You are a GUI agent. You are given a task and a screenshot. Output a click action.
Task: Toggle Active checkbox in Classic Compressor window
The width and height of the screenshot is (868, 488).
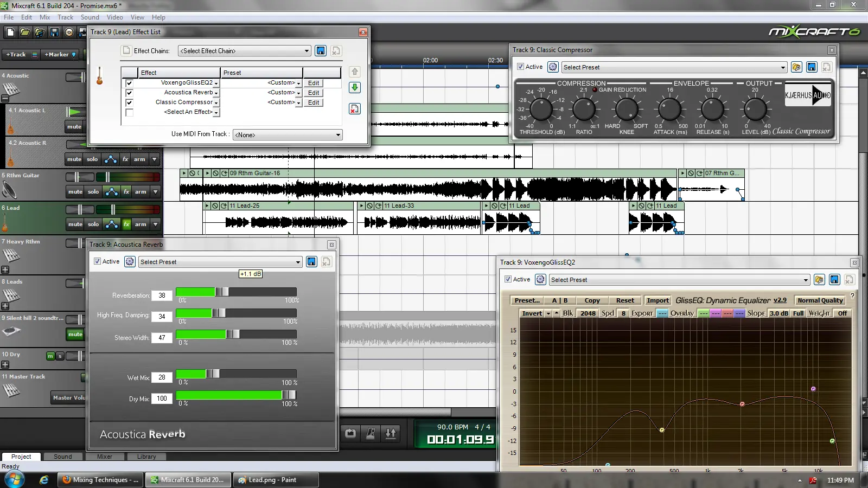[x=520, y=67]
